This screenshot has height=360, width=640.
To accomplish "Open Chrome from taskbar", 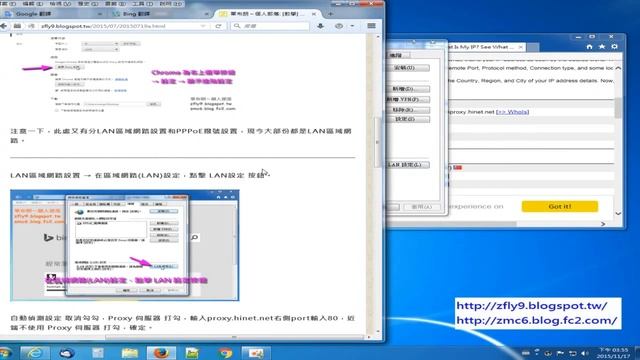I will (224, 353).
